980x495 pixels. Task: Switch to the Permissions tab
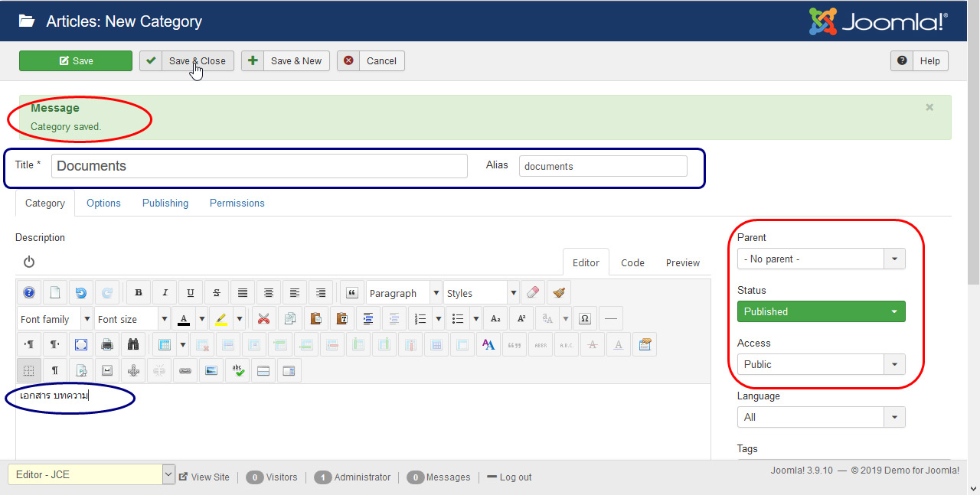[237, 203]
